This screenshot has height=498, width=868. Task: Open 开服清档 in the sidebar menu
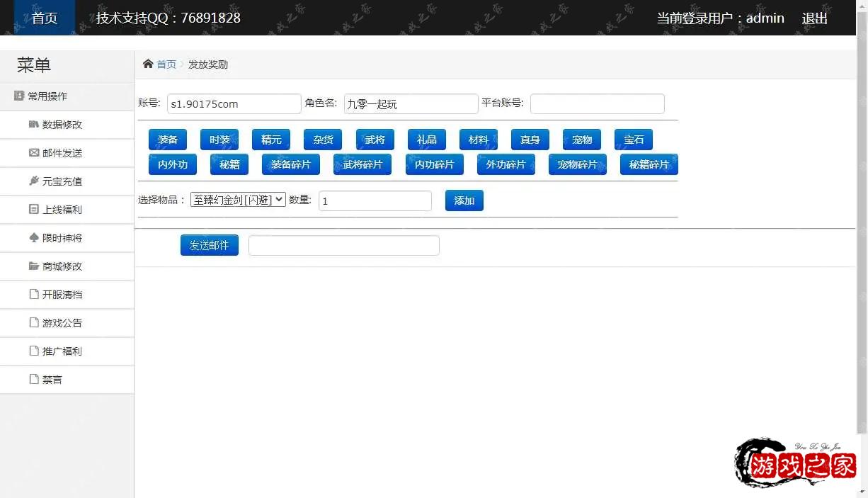coord(62,295)
